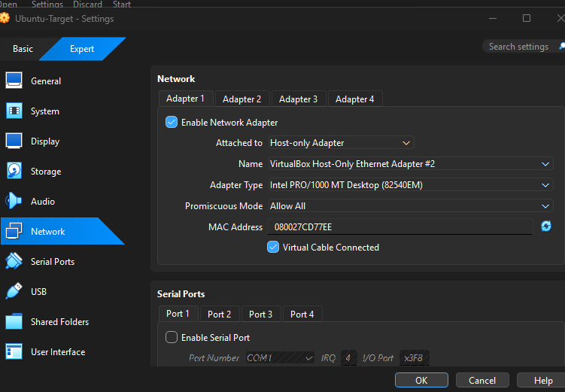The width and height of the screenshot is (565, 392).
Task: Open the Promiscuous Mode dropdown
Action: click(411, 205)
